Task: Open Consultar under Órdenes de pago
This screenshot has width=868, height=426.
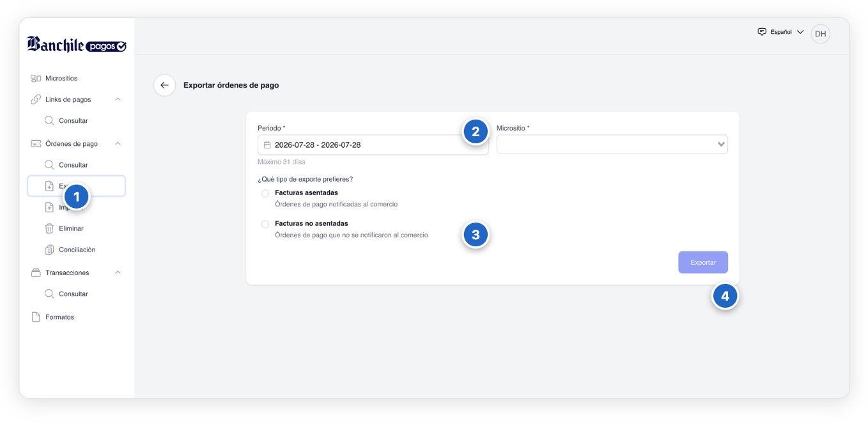Action: tap(73, 165)
